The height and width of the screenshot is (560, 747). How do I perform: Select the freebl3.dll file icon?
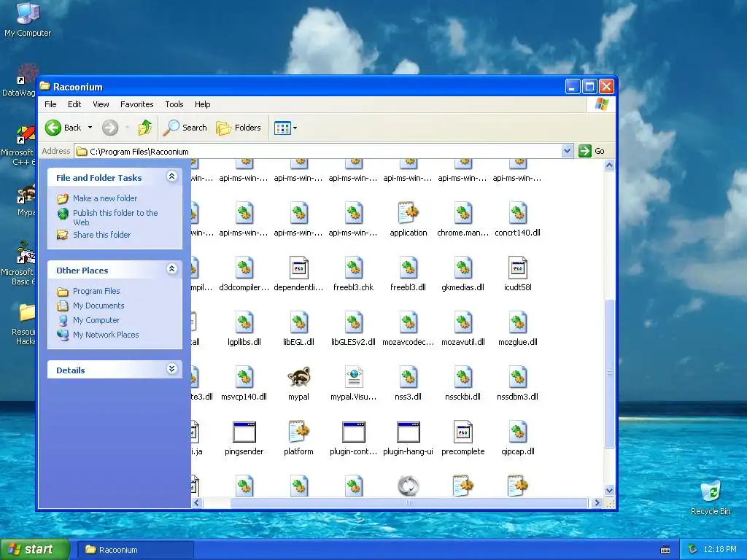point(409,268)
